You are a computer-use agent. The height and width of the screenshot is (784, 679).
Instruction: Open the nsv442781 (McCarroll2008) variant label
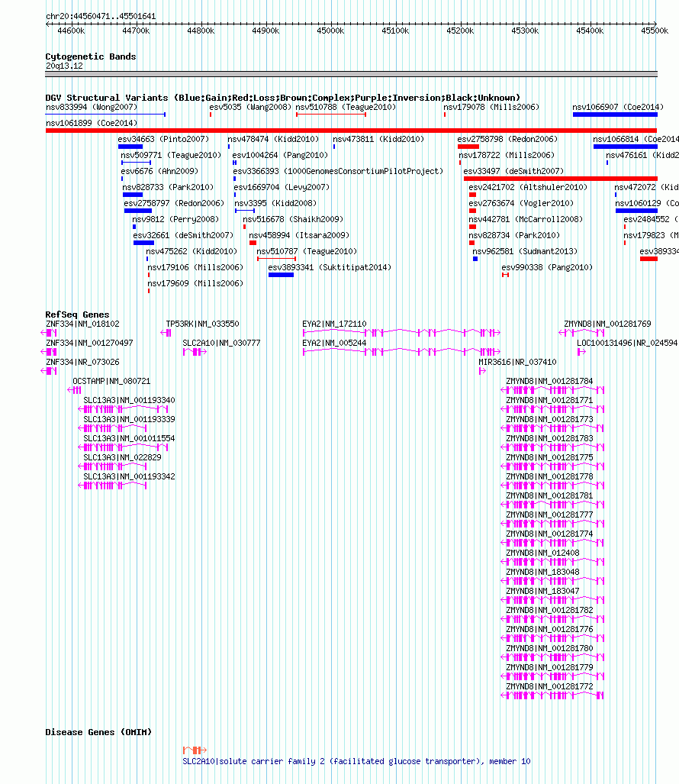pyautogui.click(x=526, y=220)
